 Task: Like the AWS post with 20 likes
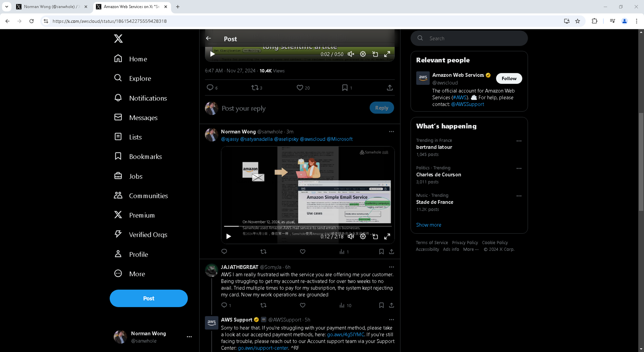[x=303, y=88]
